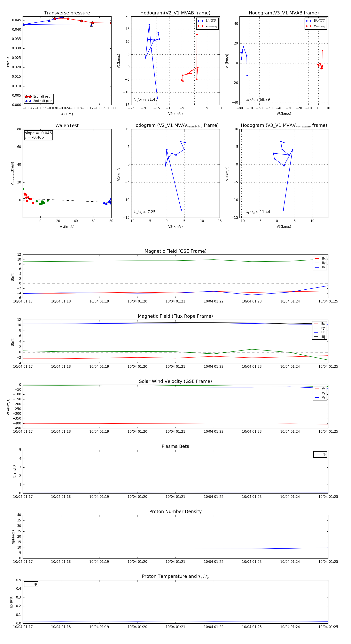Click the "Bz'" legend entry in Flux Rope plot

(x=320, y=333)
